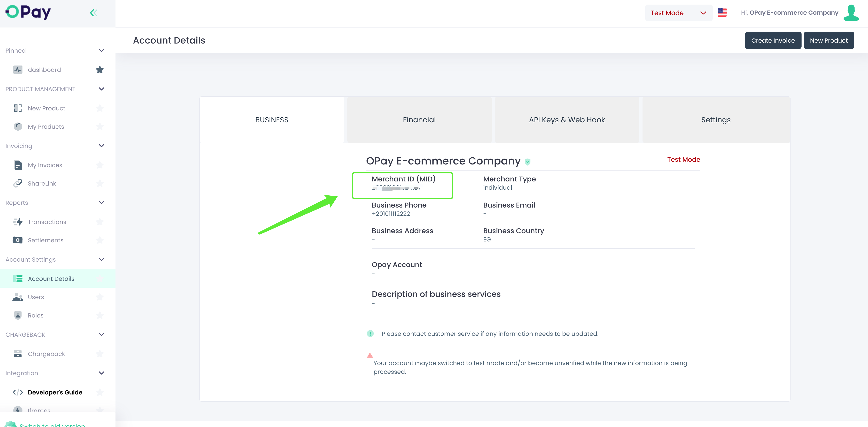868x427 pixels.
Task: Click the verified shield badge beside company name
Action: tap(527, 162)
